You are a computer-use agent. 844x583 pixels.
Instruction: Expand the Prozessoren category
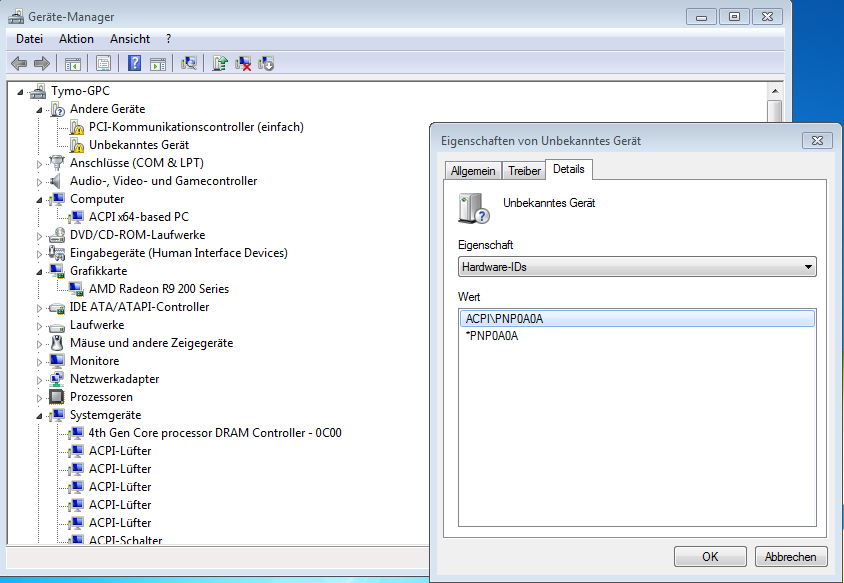[39, 398]
